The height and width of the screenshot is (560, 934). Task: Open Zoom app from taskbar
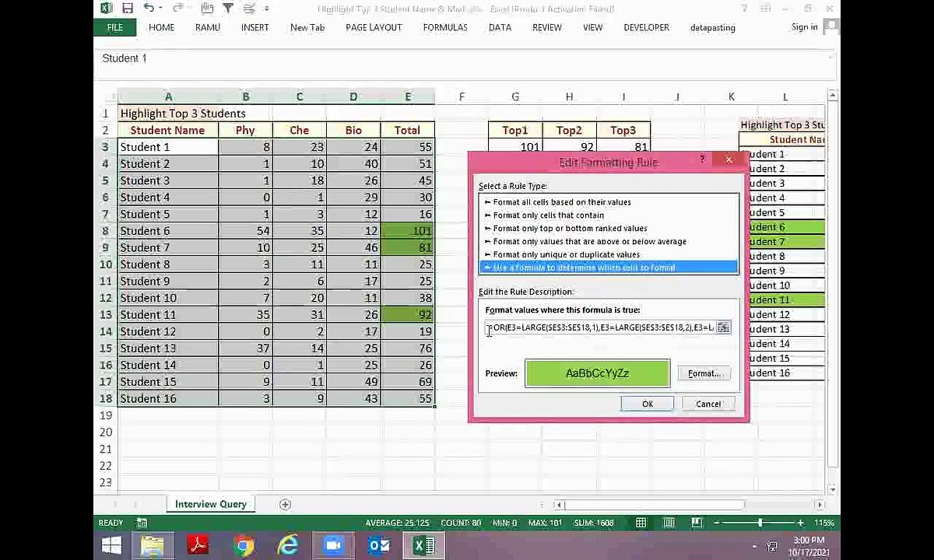pos(334,546)
